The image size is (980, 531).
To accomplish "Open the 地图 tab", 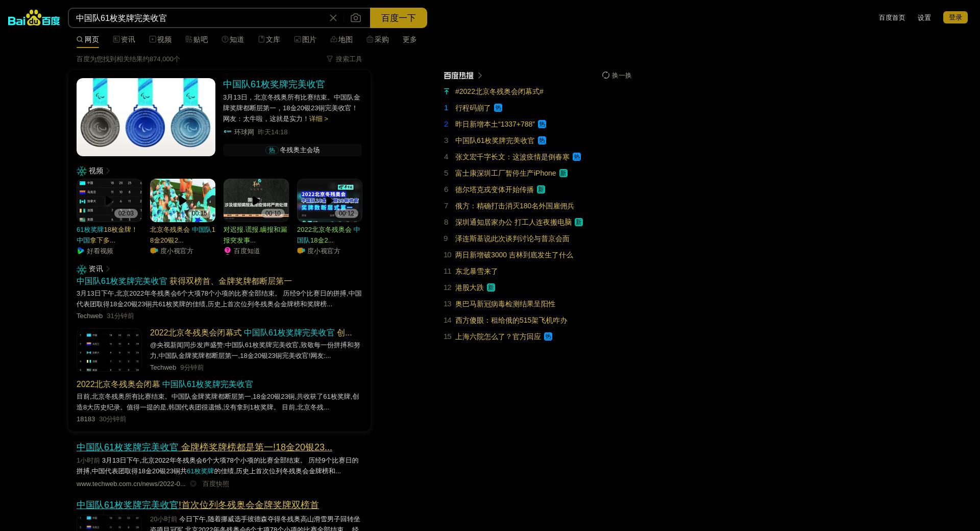I will [x=341, y=39].
